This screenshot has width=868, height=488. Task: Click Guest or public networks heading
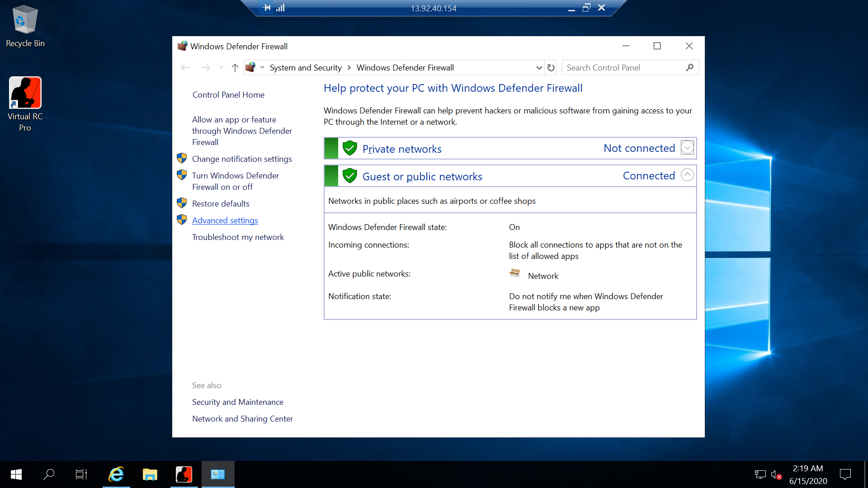[x=422, y=177]
